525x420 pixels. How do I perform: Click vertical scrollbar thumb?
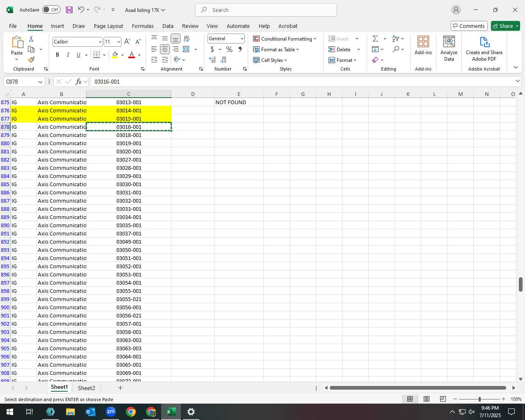520,284
